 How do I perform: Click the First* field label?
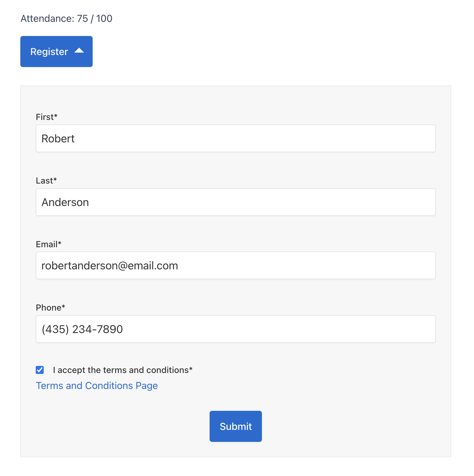click(x=46, y=117)
